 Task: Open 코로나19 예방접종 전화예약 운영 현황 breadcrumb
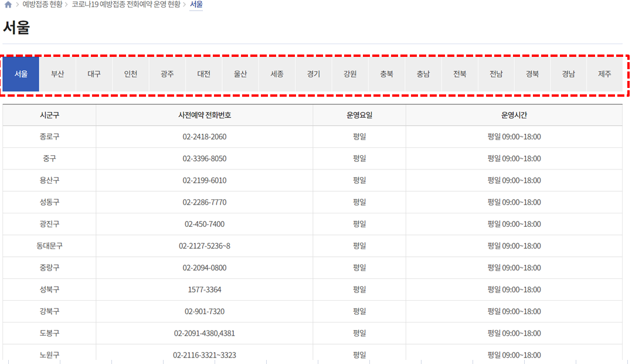126,5
